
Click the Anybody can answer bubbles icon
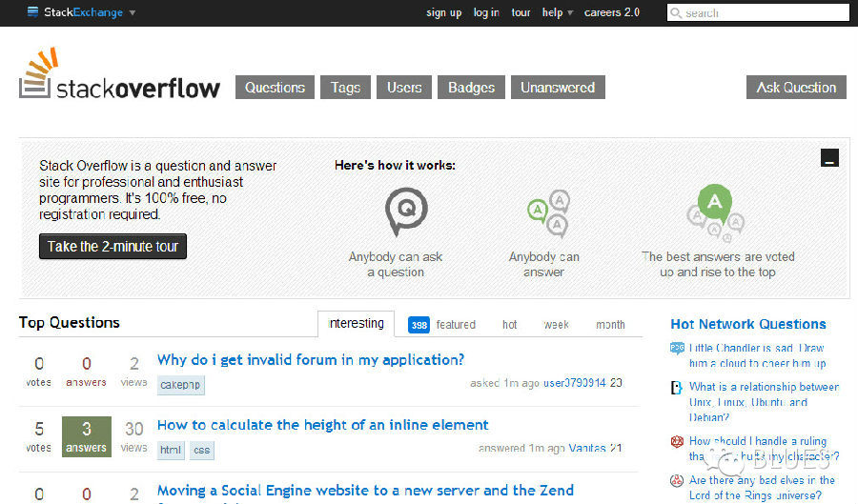pyautogui.click(x=548, y=213)
